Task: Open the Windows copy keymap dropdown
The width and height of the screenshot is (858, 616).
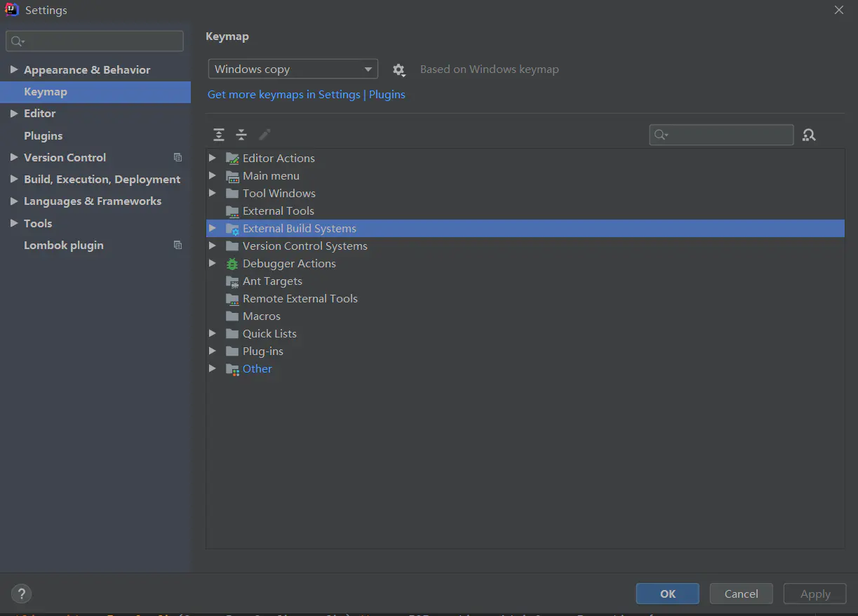Action: [x=293, y=69]
